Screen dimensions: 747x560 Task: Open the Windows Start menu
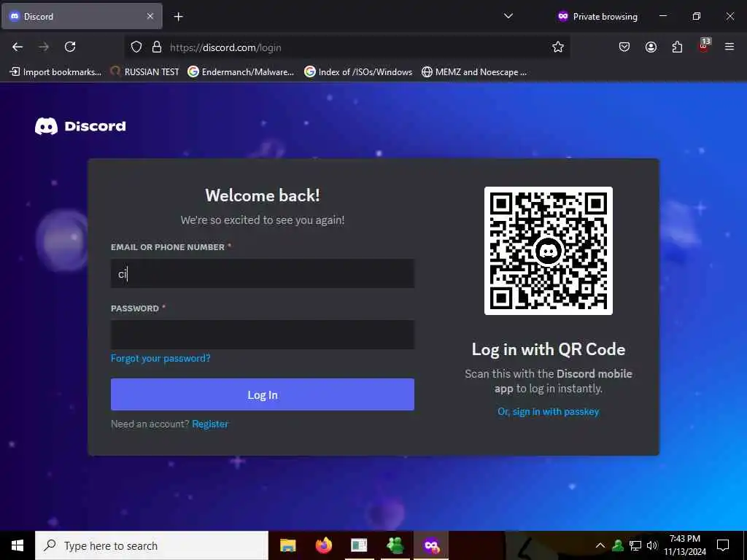tap(18, 545)
